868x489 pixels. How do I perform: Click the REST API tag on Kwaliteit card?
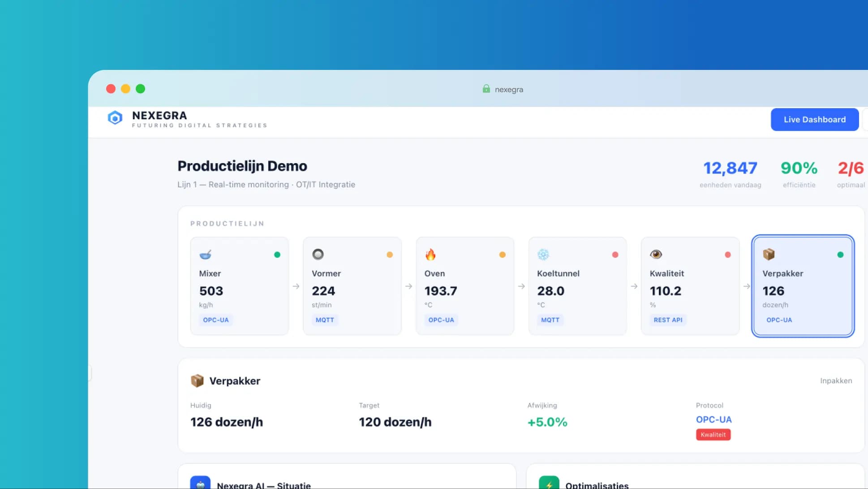pyautogui.click(x=668, y=320)
